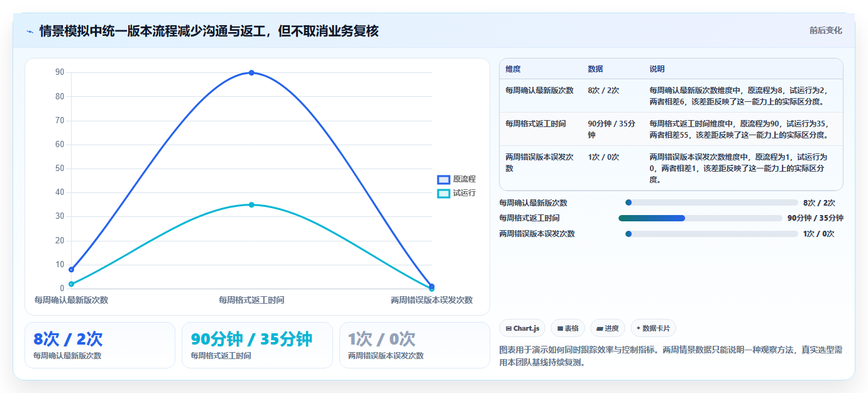
Task: Click y-axis tick label 90
Action: coord(60,72)
